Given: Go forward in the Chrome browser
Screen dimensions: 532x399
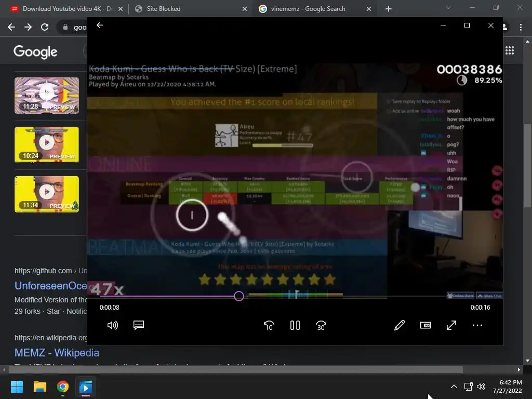Looking at the screenshot, I should 28,27.
